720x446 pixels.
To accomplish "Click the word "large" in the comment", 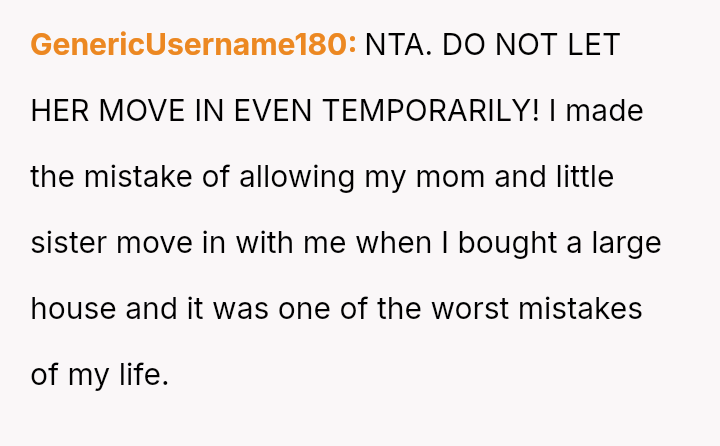I will [x=627, y=243].
